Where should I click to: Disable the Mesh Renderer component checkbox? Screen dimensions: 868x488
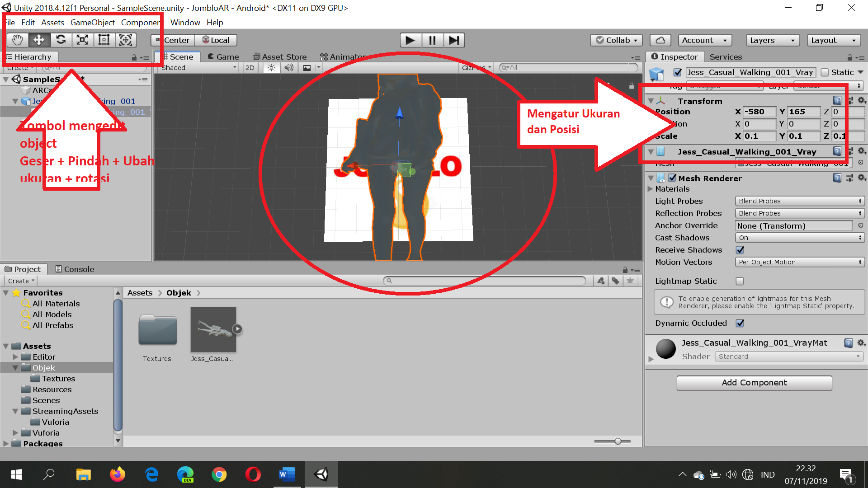[x=672, y=178]
